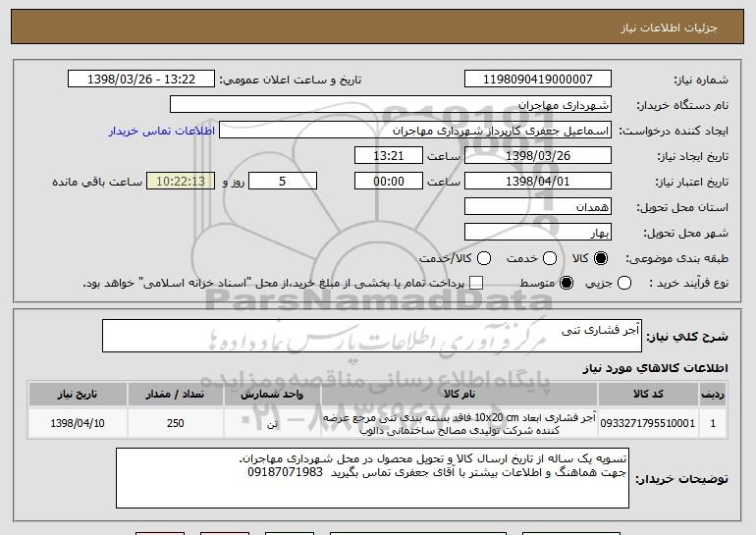Viewport: 756px width, 535px height.
Task: Click the validity time field 00:00
Action: tap(389, 182)
